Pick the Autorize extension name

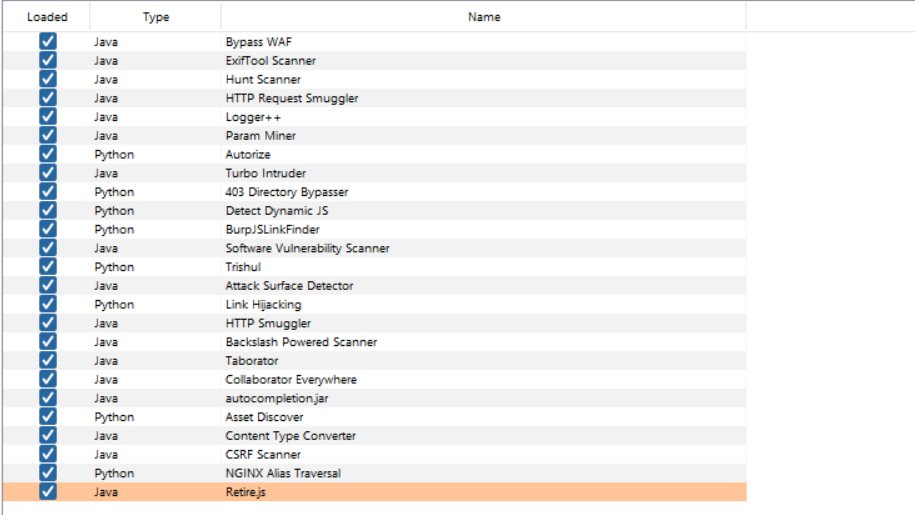pyautogui.click(x=248, y=155)
